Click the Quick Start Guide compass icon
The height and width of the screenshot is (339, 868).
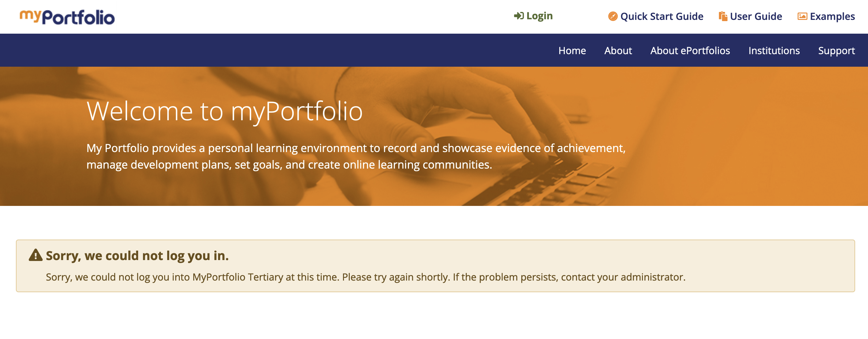click(x=612, y=16)
